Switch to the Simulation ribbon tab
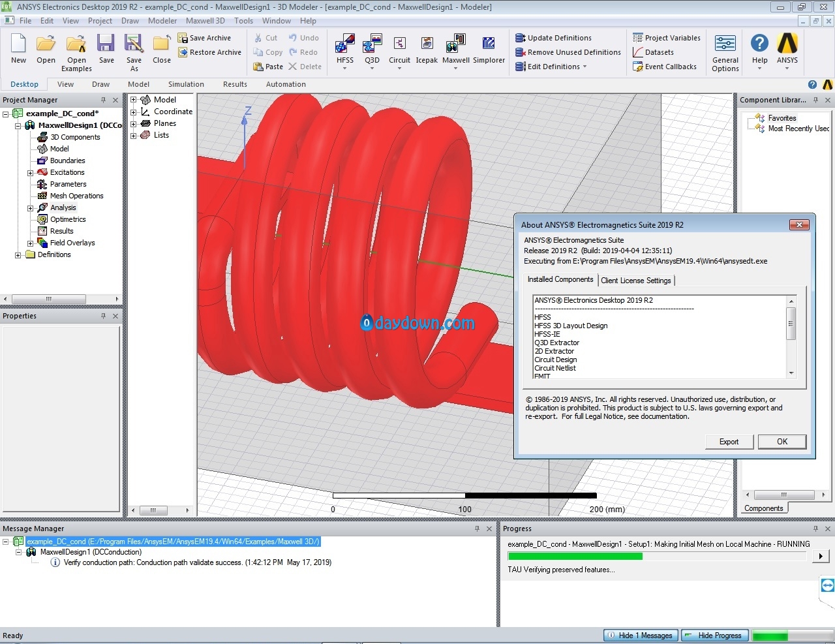 tap(186, 84)
